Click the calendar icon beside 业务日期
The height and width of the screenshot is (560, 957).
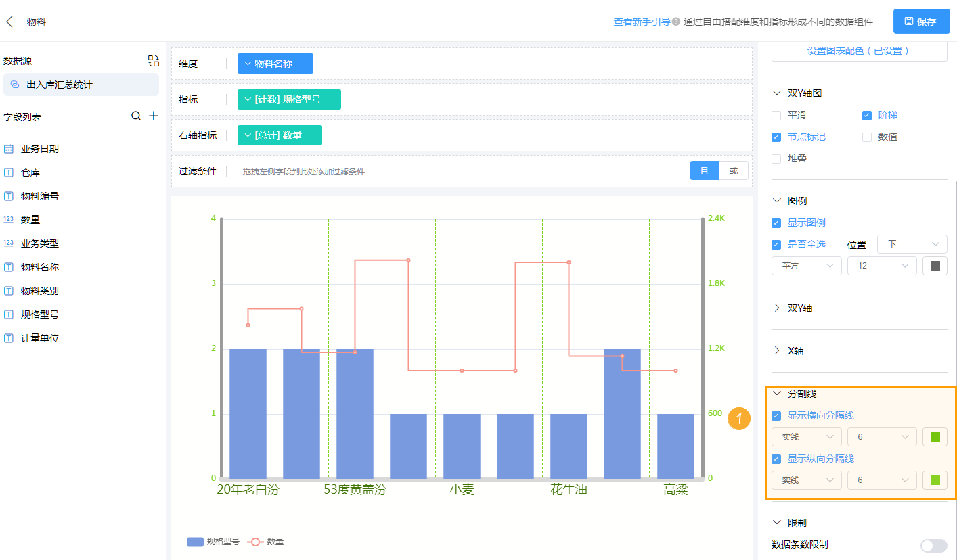tap(9, 148)
